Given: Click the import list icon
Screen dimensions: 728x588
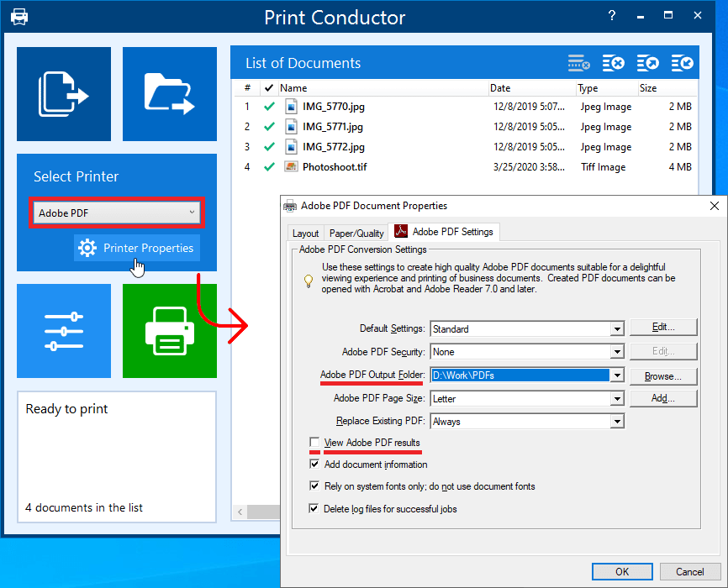Looking at the screenshot, I should 683,63.
